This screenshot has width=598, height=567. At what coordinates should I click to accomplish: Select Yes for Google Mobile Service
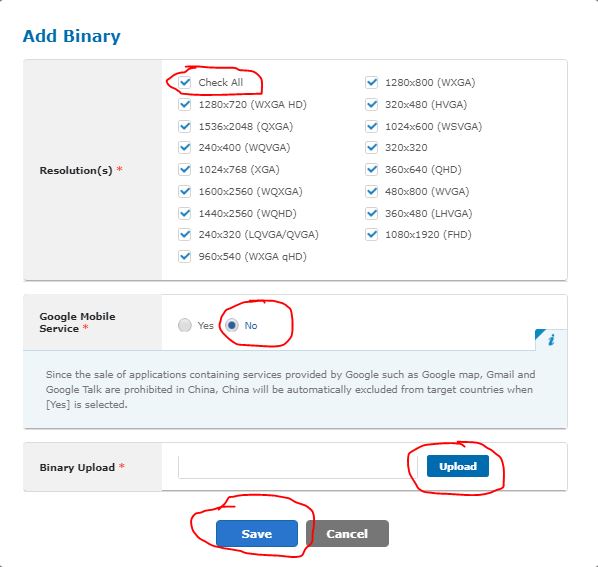click(x=185, y=325)
